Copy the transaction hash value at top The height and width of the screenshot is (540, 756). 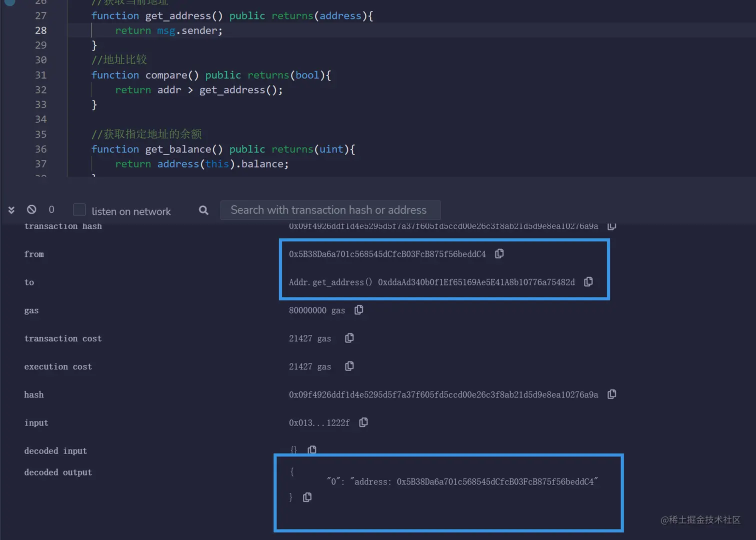click(611, 226)
